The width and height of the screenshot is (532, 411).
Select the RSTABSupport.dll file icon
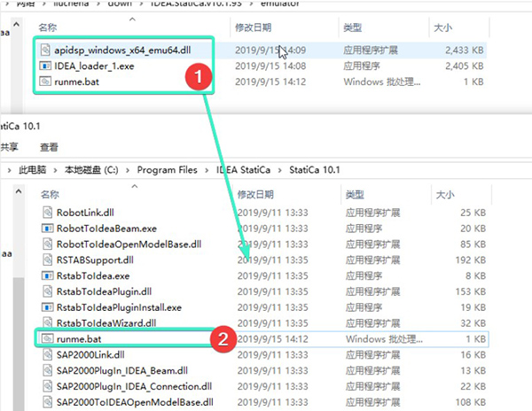coord(50,260)
